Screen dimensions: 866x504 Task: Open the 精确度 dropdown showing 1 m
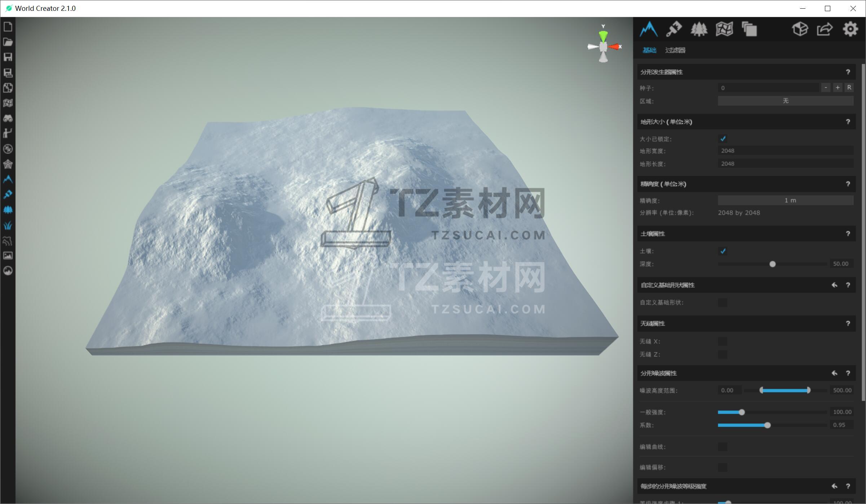pos(785,200)
